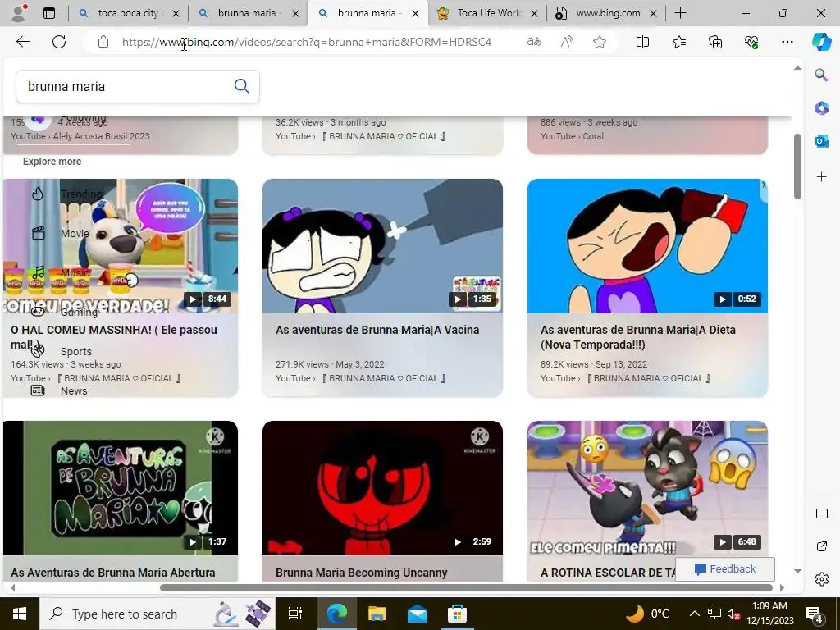The image size is (840, 630).
Task: Activate Read aloud icon in address bar
Action: point(567,42)
